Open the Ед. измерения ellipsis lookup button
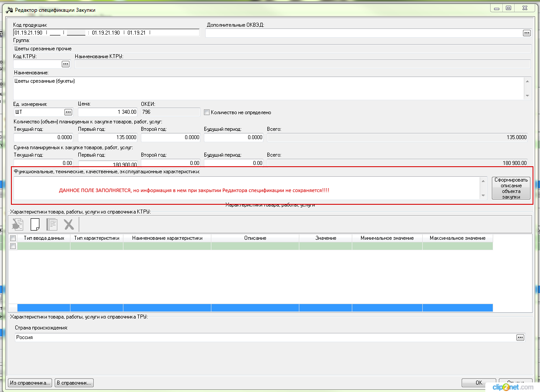 point(68,112)
